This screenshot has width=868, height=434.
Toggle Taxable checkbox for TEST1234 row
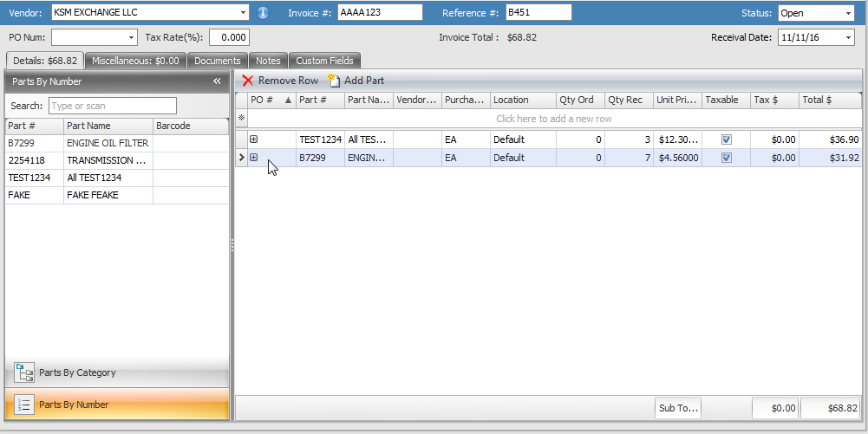pos(727,139)
